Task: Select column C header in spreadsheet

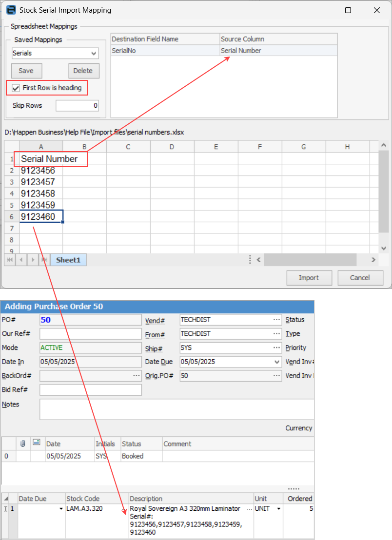Action: [128, 147]
